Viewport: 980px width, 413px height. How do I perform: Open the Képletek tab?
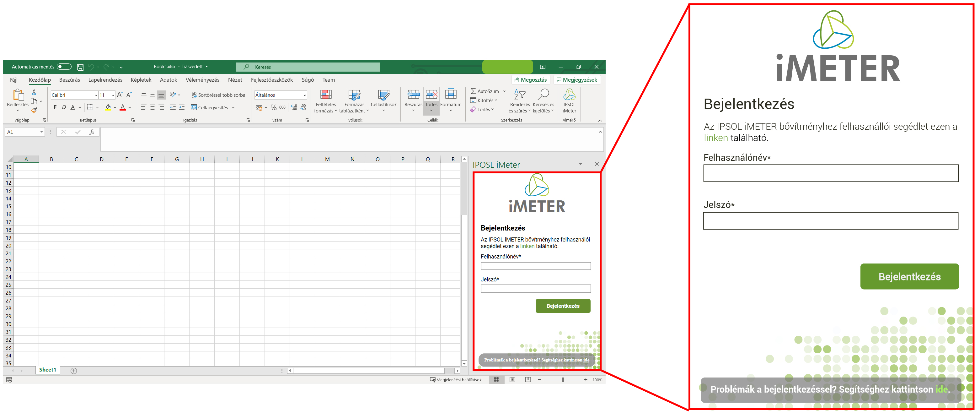[x=141, y=80]
